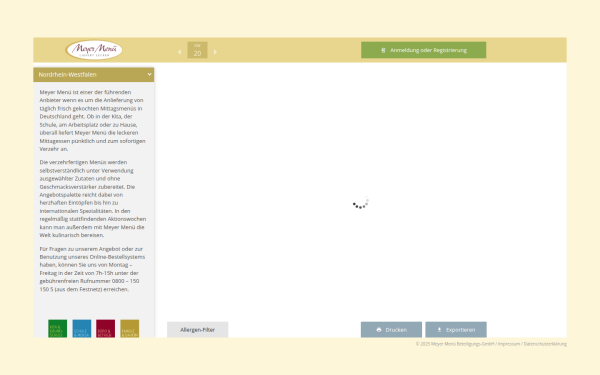Open the gold Familie tile
Viewport: 600px width, 375px height.
[130, 329]
